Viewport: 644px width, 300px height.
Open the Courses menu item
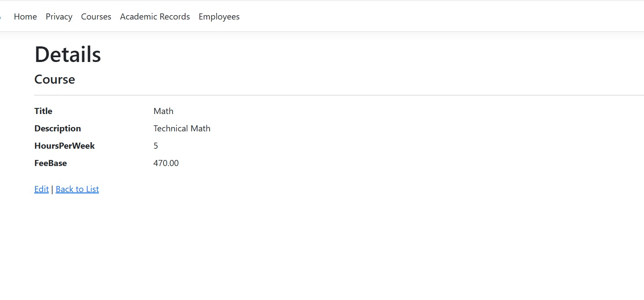pos(96,16)
